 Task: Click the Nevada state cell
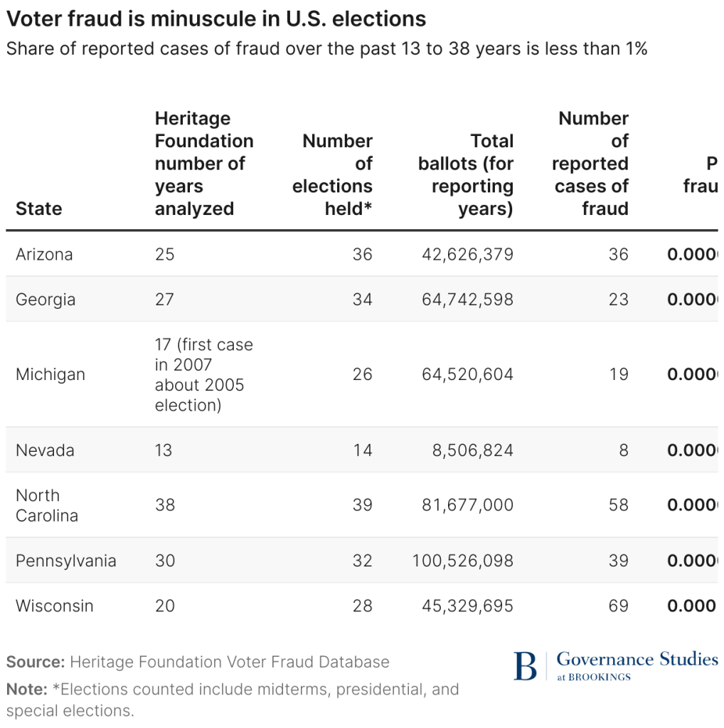[x=45, y=450]
